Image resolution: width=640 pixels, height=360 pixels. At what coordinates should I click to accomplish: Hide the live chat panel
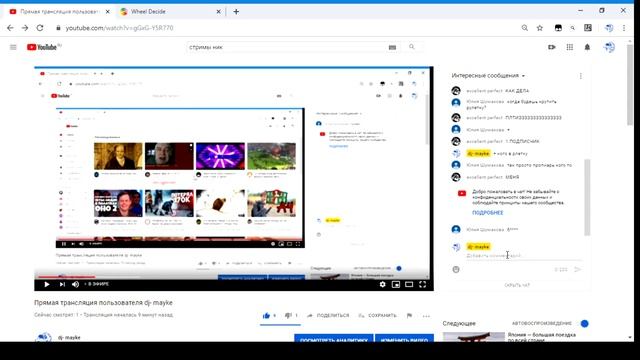517,285
